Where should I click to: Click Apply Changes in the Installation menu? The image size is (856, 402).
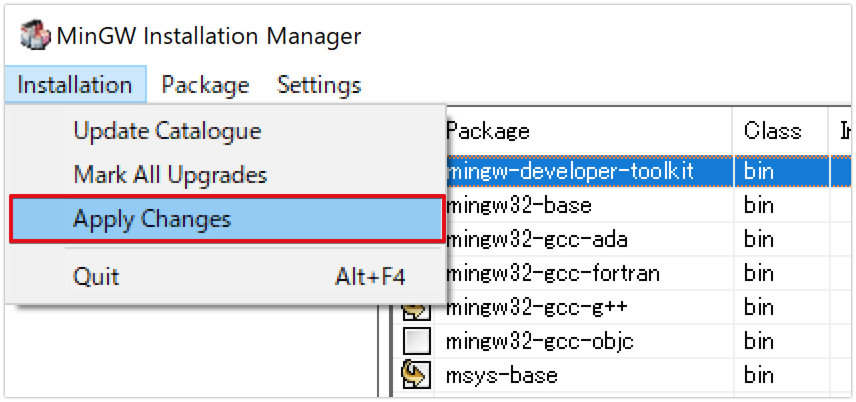[x=152, y=219]
